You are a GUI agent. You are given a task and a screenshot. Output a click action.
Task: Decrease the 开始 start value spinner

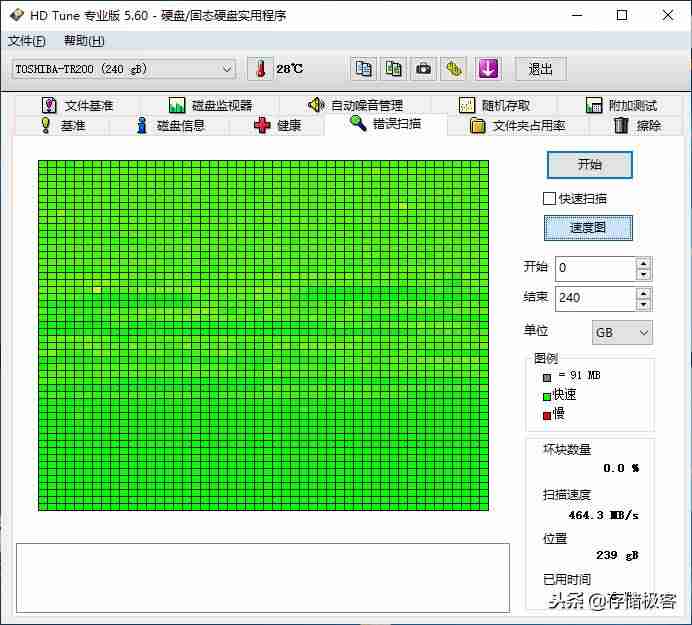coord(643,275)
